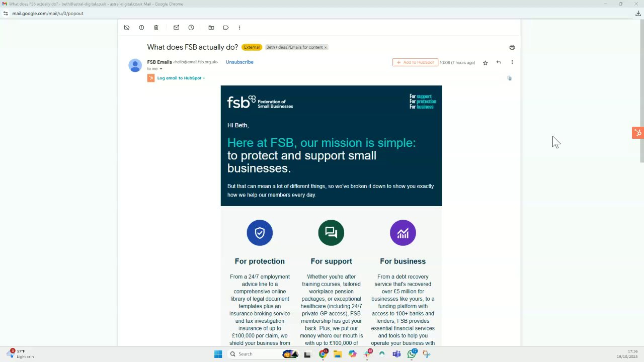Open Chrome's site information icon in address bar

point(6,14)
